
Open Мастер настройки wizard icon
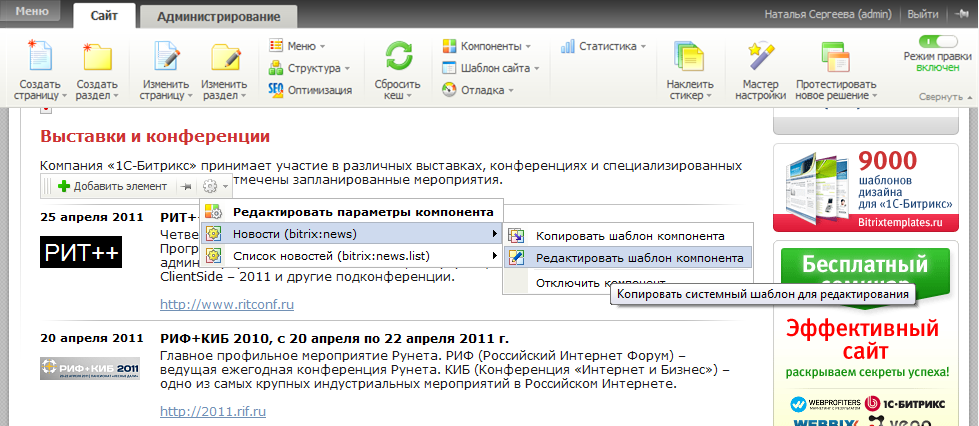tap(760, 57)
